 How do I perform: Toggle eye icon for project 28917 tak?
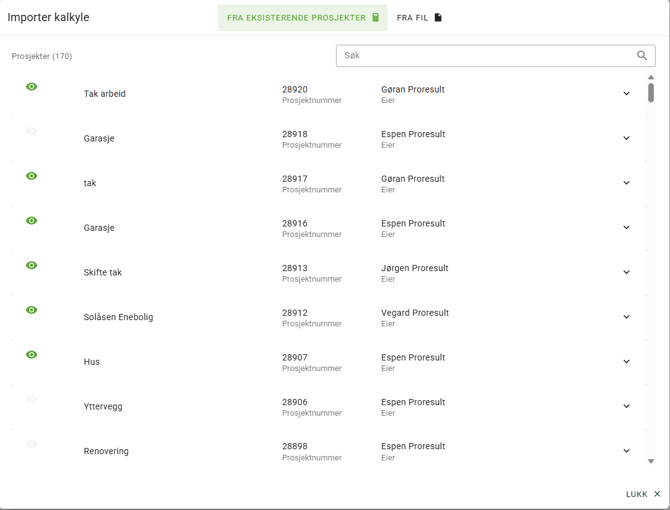(x=32, y=176)
